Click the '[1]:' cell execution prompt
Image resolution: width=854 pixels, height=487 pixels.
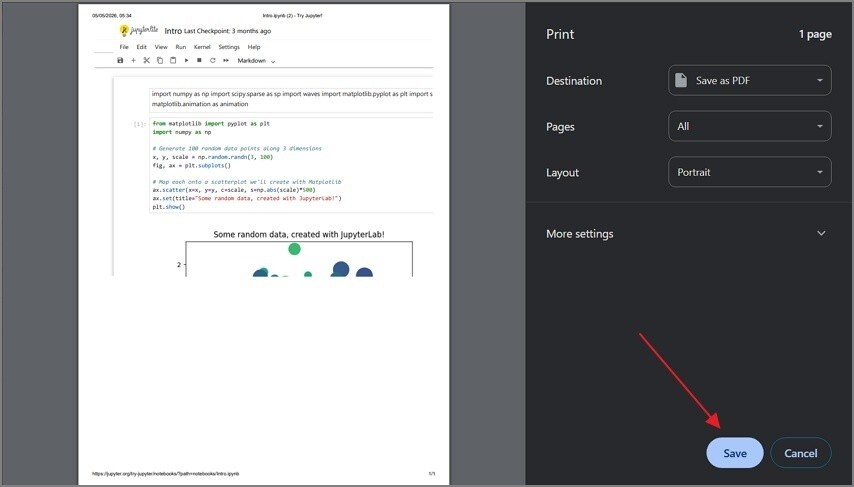[x=140, y=124]
